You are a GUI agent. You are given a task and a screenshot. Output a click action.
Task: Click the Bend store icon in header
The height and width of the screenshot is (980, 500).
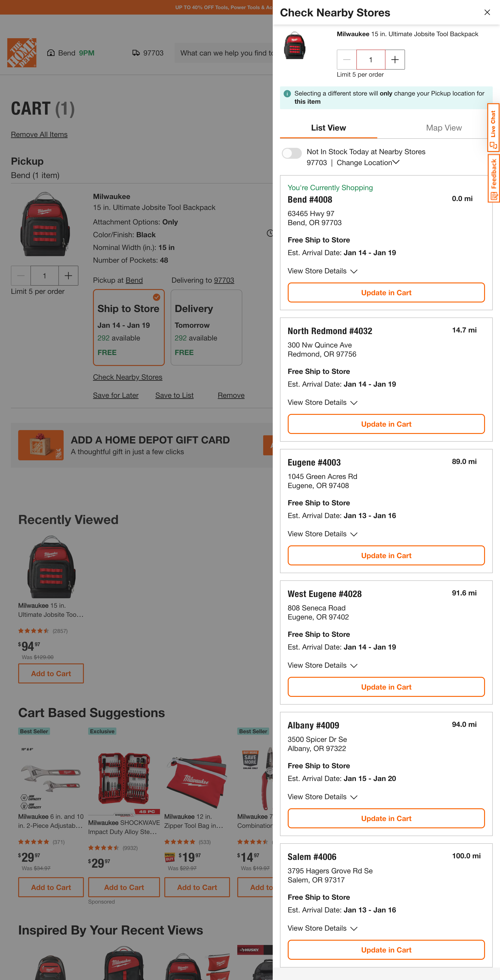pyautogui.click(x=51, y=53)
